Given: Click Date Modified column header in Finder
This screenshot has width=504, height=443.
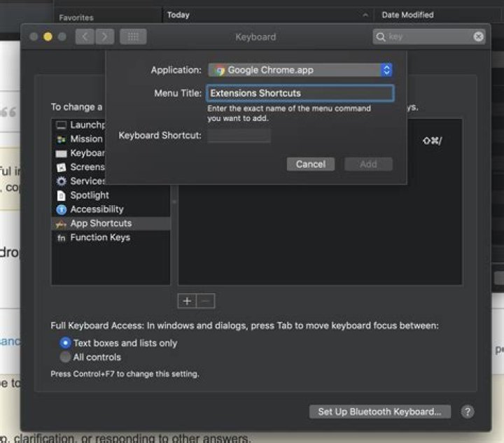Looking at the screenshot, I should tap(407, 15).
